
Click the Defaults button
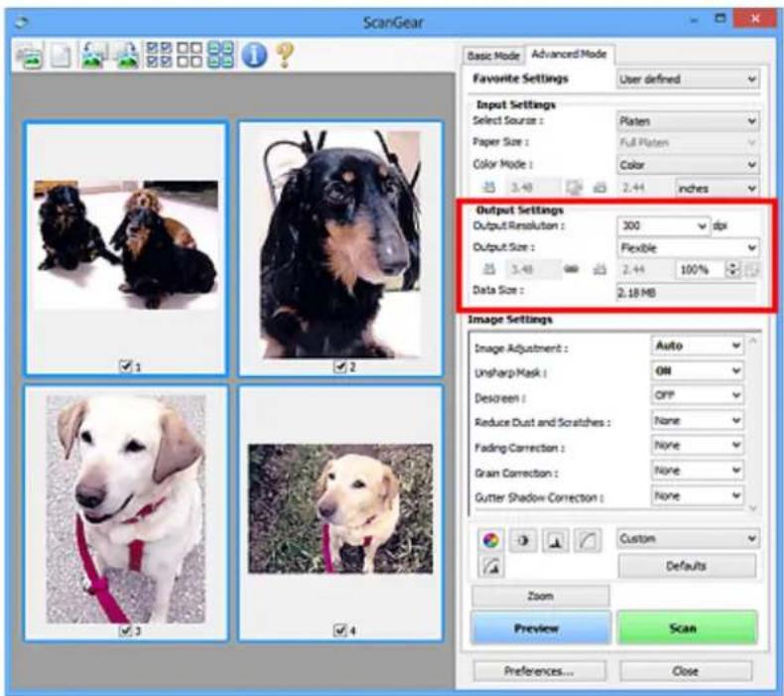coord(687,566)
